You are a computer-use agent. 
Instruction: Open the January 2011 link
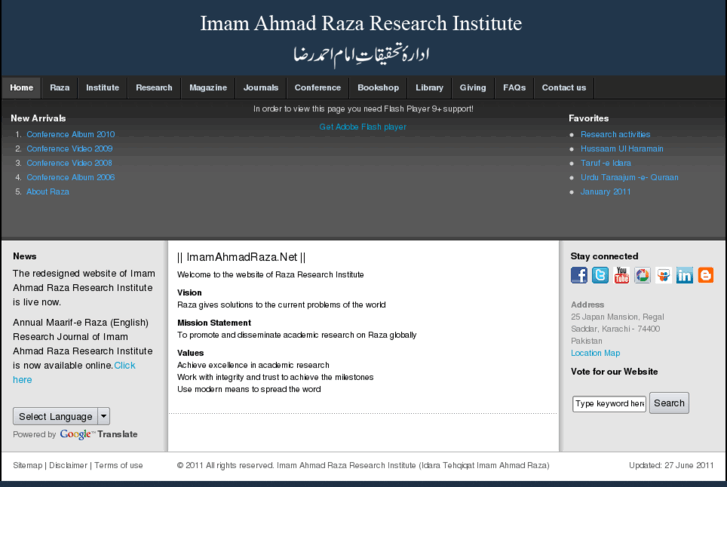click(x=606, y=192)
